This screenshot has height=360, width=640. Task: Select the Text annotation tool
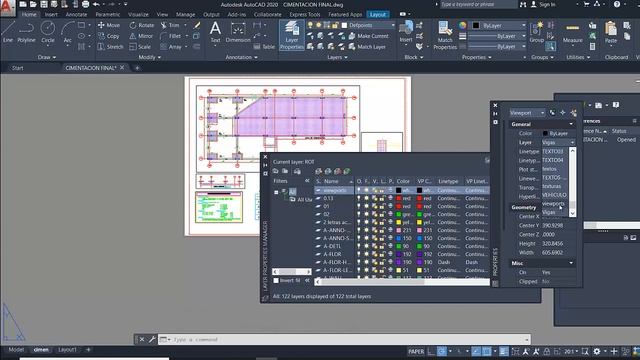tap(215, 32)
